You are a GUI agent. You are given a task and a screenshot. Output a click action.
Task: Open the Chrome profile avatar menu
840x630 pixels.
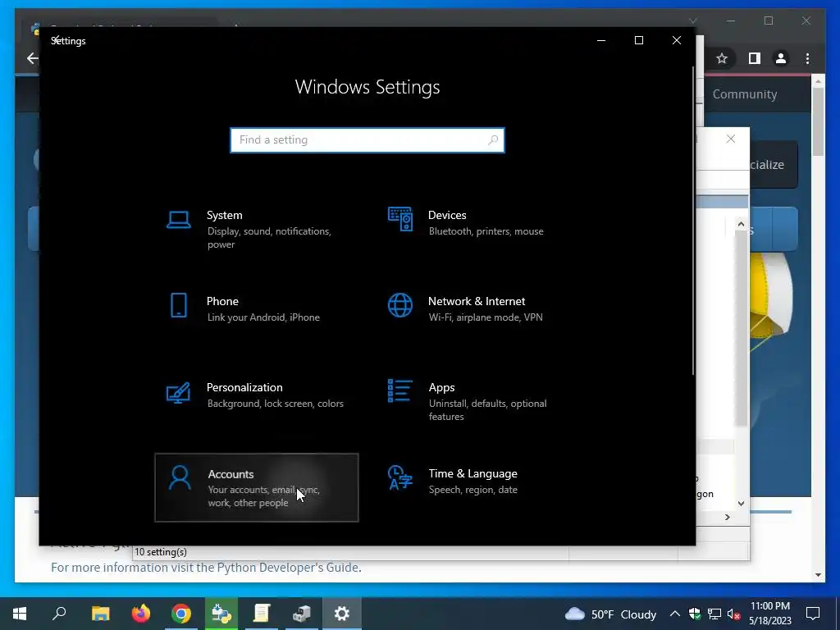point(781,58)
